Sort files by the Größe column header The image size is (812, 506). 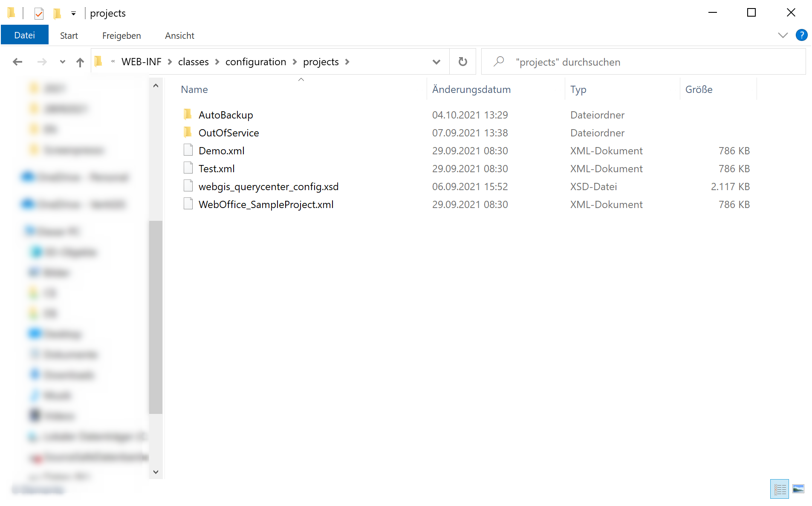pos(699,89)
